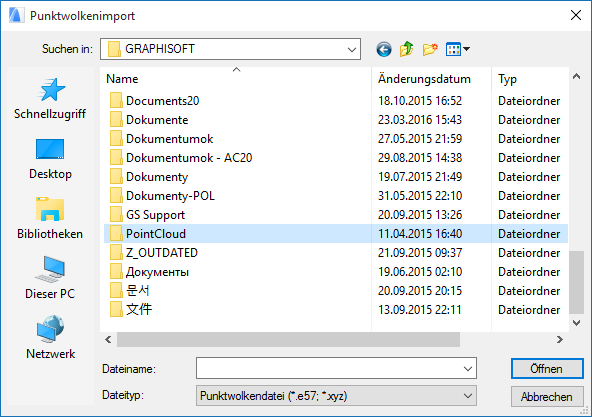
Task: Create a new folder icon
Action: [x=430, y=49]
